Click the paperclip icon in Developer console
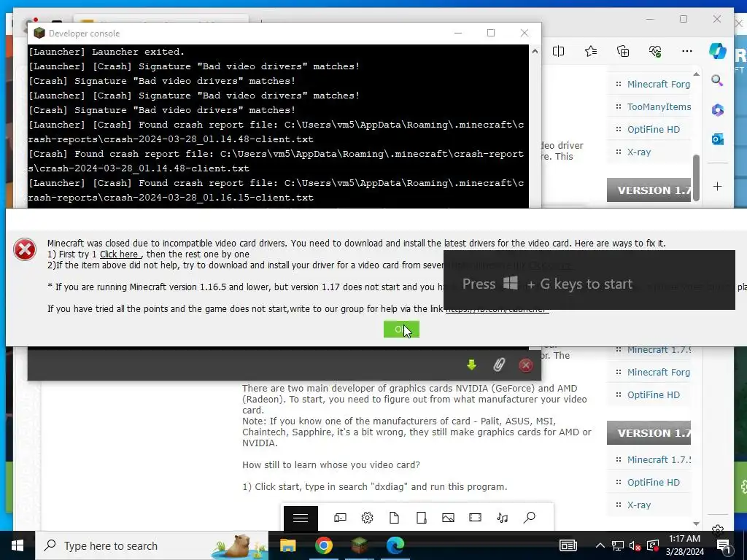 (x=498, y=365)
